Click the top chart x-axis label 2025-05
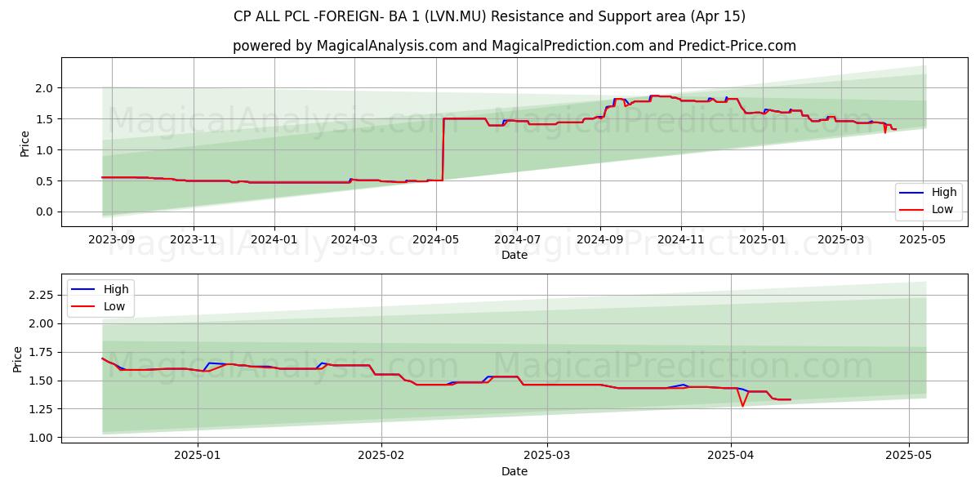980x490 pixels. coord(923,240)
